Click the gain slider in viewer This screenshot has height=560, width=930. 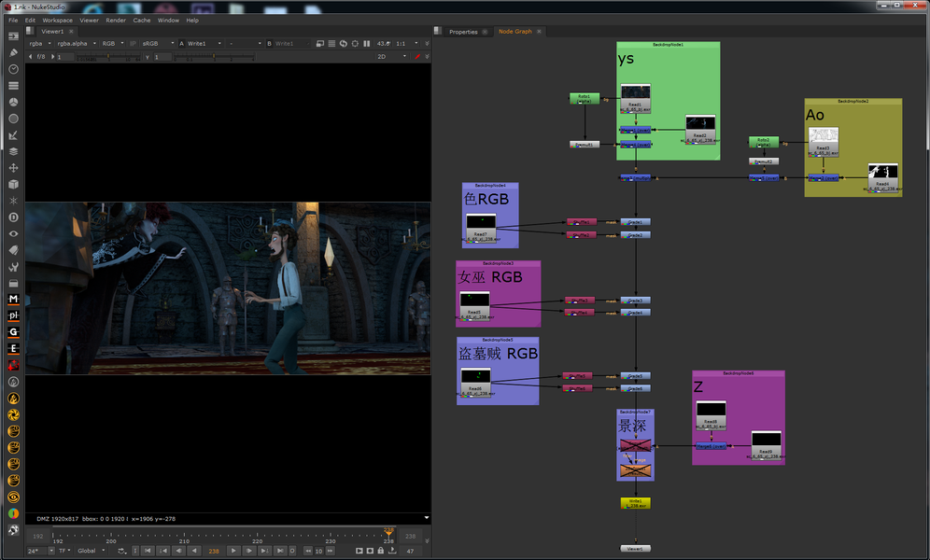click(108, 57)
